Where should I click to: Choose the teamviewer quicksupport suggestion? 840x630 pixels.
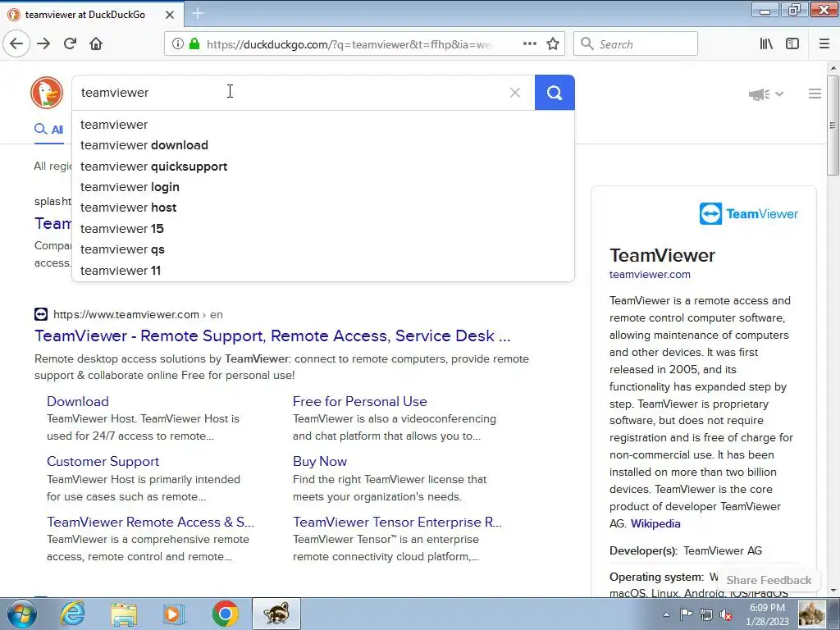coord(323,167)
